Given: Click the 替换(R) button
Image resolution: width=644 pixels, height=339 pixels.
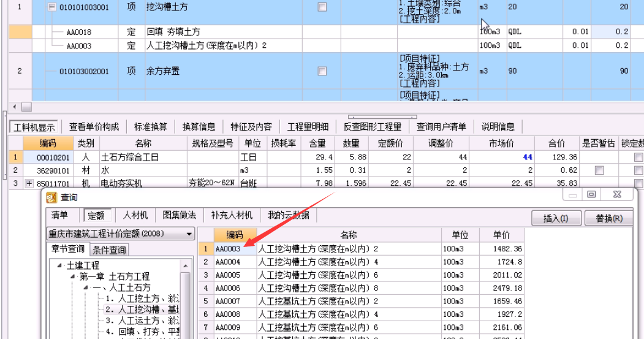Looking at the screenshot, I should (x=608, y=218).
